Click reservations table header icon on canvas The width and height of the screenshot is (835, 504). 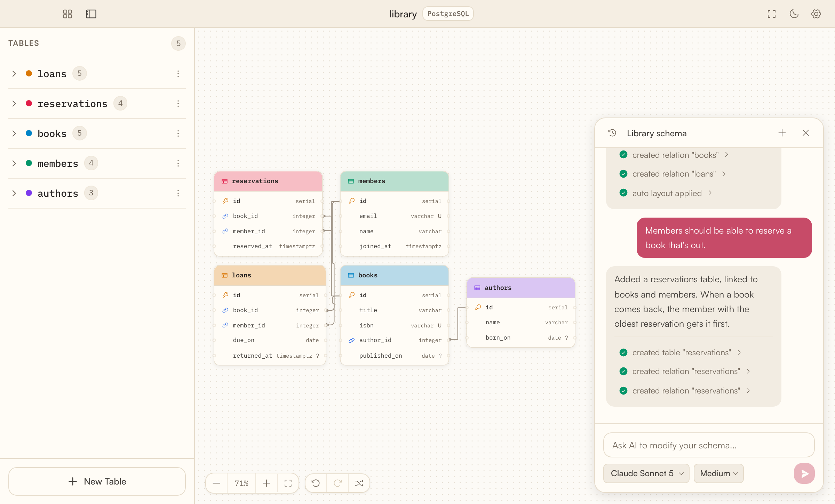[x=225, y=181]
